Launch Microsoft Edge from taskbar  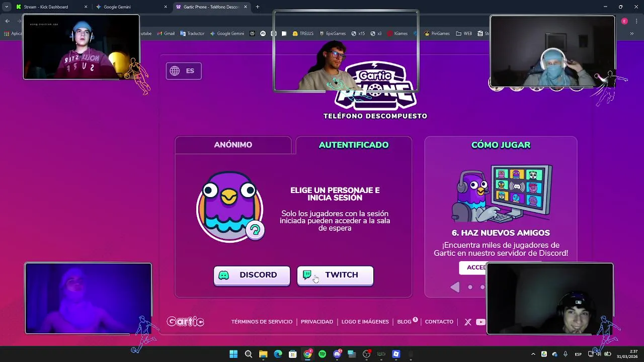point(278,354)
